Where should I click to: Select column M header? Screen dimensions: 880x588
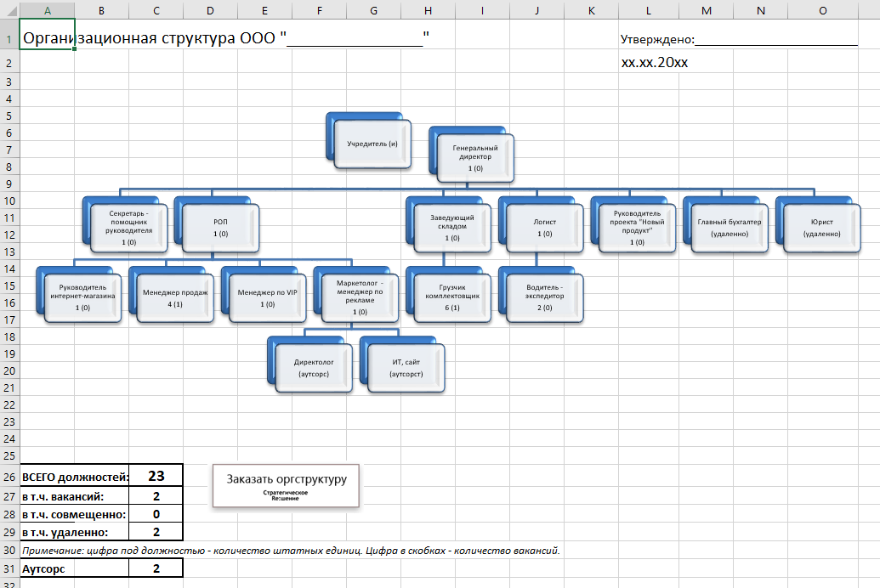point(707,10)
